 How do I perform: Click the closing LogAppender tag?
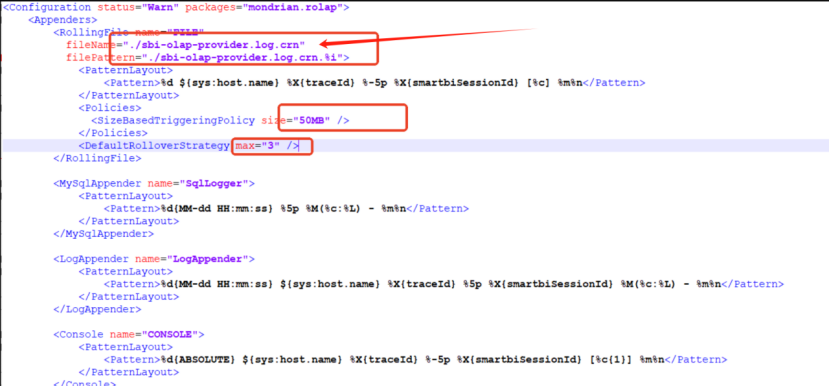tap(97, 309)
